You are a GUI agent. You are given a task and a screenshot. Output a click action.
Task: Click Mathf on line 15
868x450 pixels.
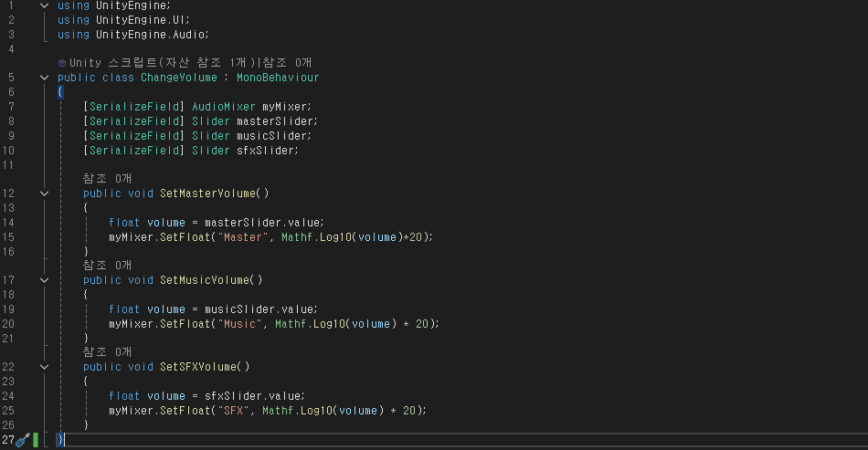297,237
